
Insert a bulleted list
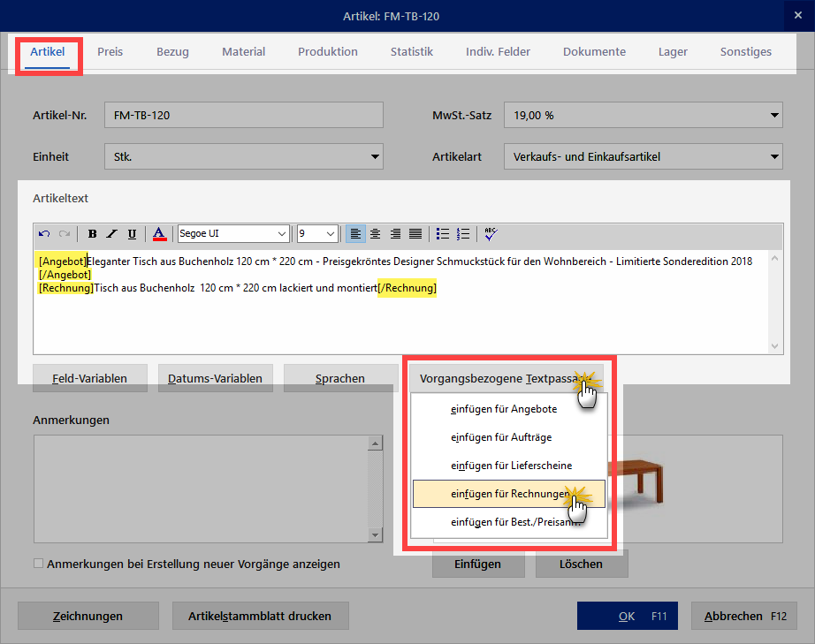click(443, 234)
